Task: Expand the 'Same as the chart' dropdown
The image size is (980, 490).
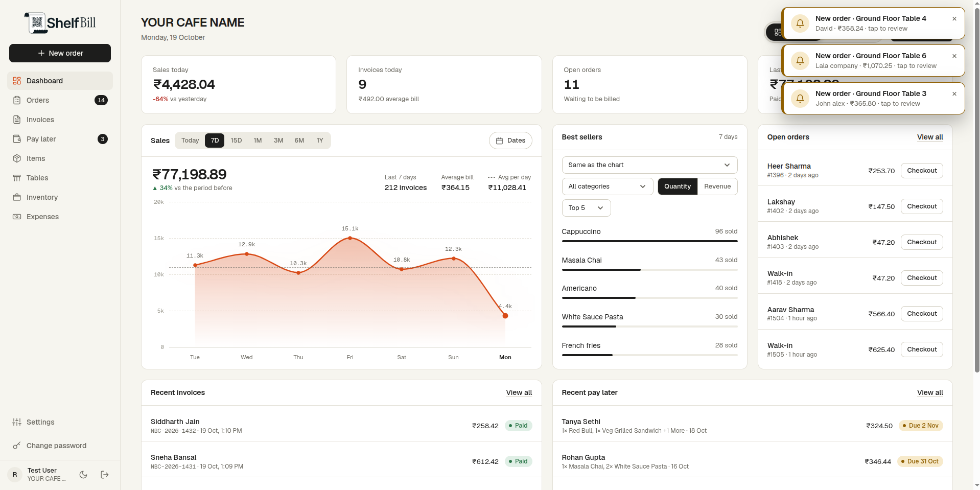Action: tap(649, 165)
